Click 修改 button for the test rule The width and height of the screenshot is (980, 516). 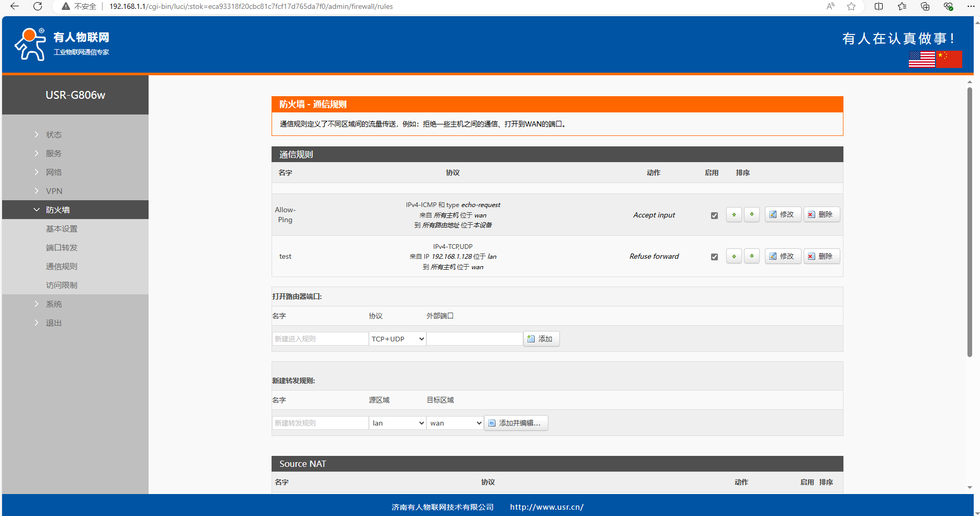coord(782,257)
